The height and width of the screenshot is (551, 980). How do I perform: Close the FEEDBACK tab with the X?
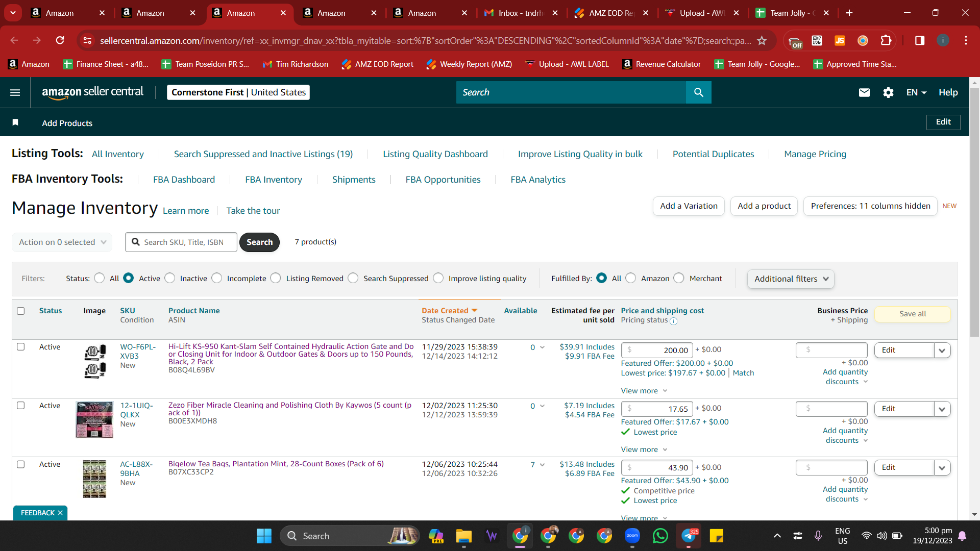(60, 513)
